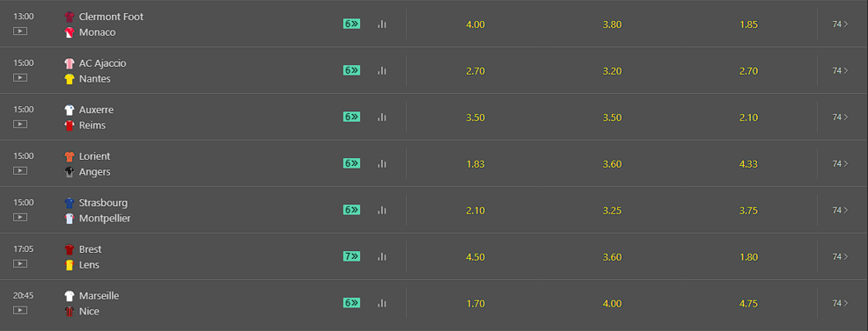Click bet builder badge for Auxerre vs Reims
Screen dimensions: 868x331
point(352,117)
